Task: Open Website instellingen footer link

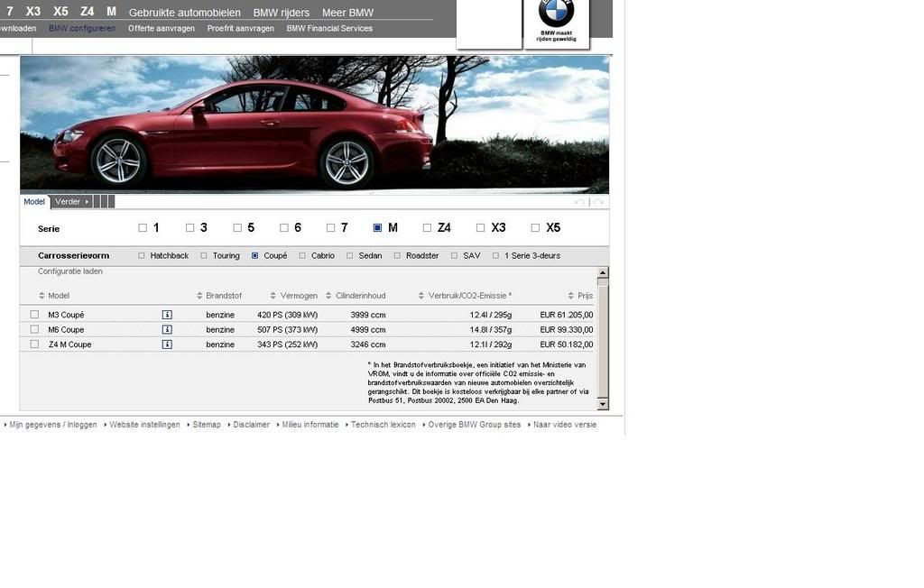Action: [x=144, y=425]
